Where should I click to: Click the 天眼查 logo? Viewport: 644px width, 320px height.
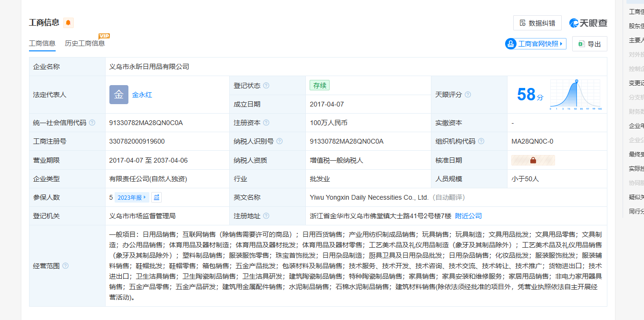[x=588, y=23]
